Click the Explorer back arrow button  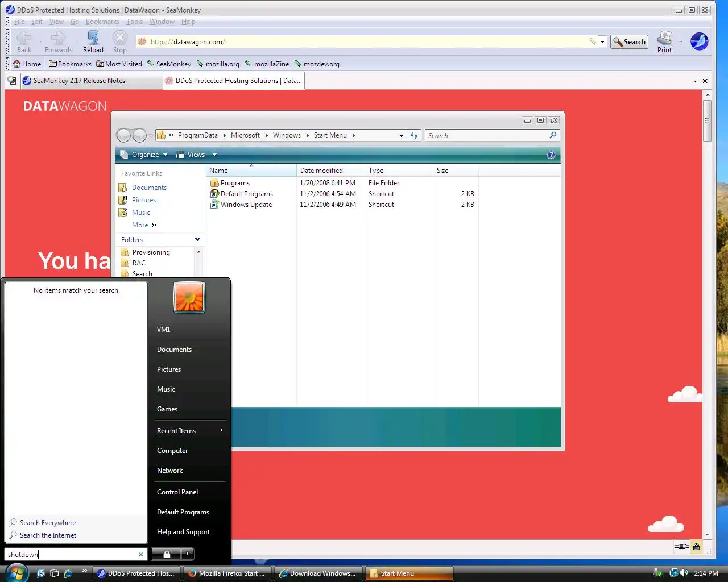[123, 135]
